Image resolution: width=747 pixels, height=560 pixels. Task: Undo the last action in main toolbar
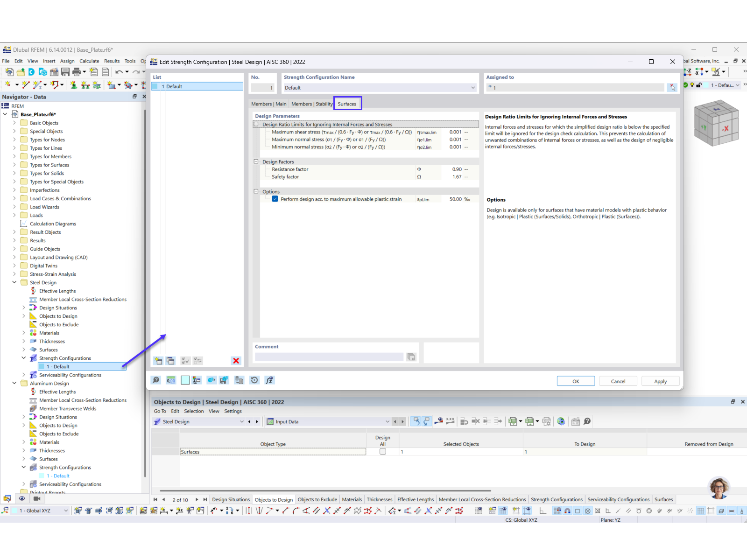tap(119, 72)
